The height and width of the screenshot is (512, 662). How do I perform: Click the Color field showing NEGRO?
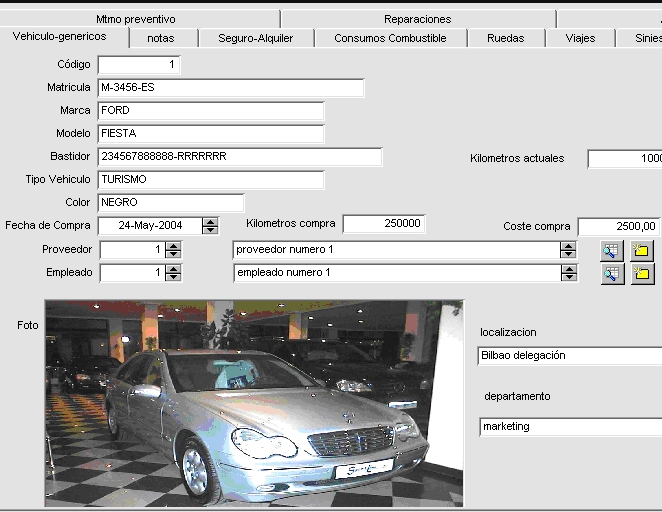click(171, 203)
